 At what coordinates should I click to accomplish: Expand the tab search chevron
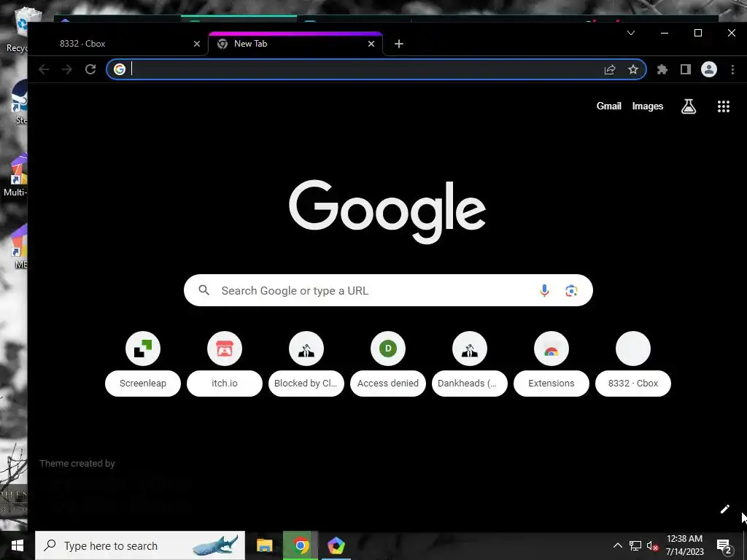pyautogui.click(x=631, y=33)
